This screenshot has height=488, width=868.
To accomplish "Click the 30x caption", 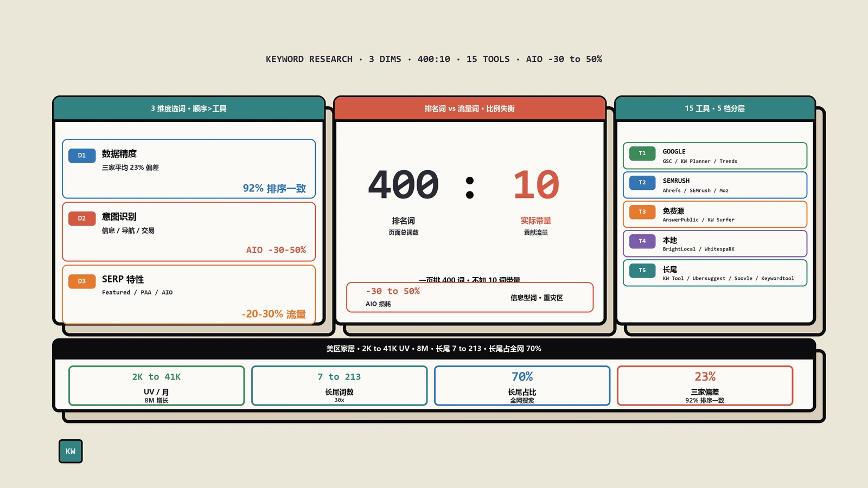I will 340,400.
